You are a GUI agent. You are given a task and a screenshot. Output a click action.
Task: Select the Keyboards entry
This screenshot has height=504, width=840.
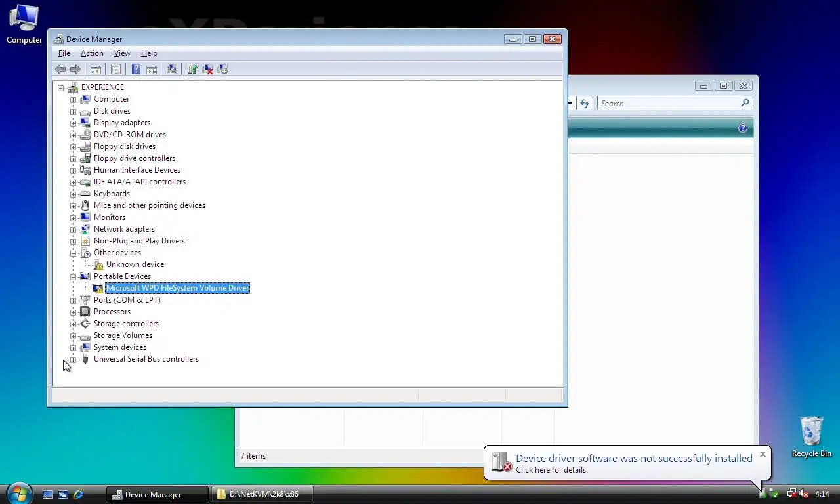112,194
